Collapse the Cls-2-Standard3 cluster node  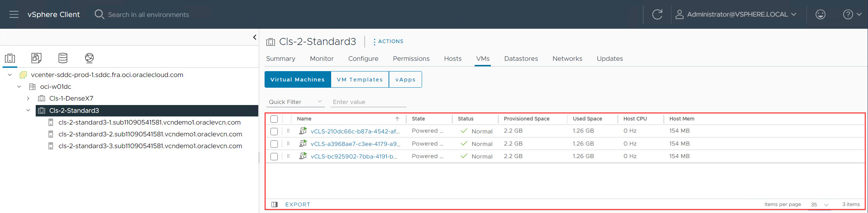(x=28, y=110)
